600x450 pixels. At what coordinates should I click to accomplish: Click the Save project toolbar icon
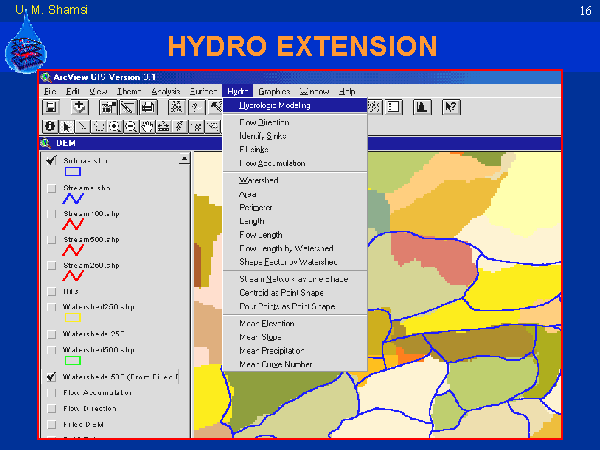click(52, 107)
